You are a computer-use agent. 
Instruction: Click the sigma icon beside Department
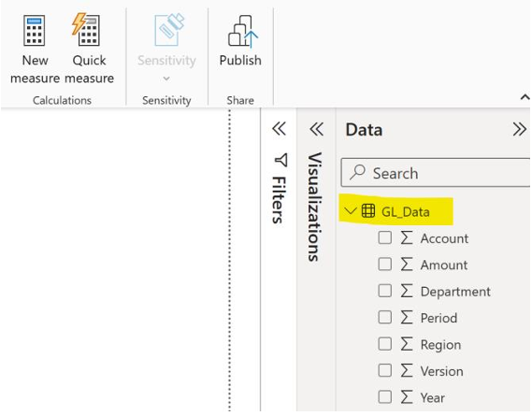tap(407, 291)
